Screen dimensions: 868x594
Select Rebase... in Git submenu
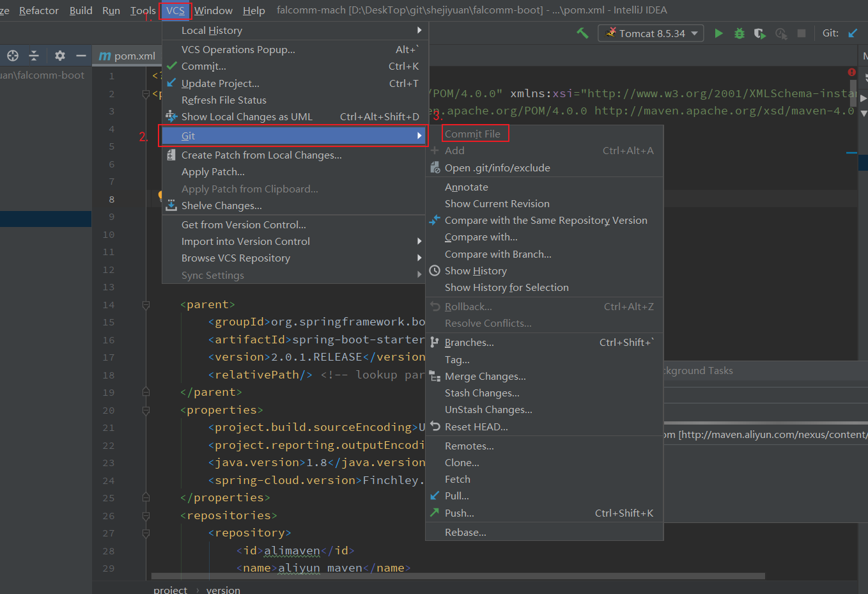pyautogui.click(x=545, y=532)
